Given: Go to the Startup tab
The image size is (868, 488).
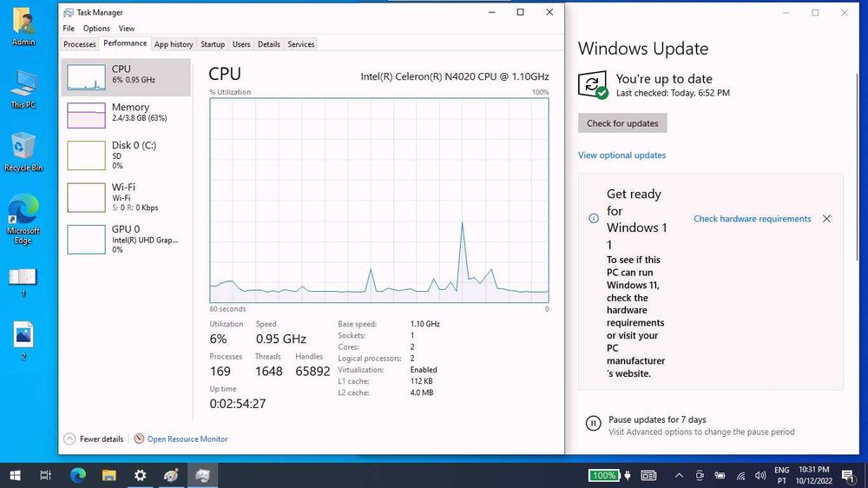Looking at the screenshot, I should pyautogui.click(x=213, y=44).
